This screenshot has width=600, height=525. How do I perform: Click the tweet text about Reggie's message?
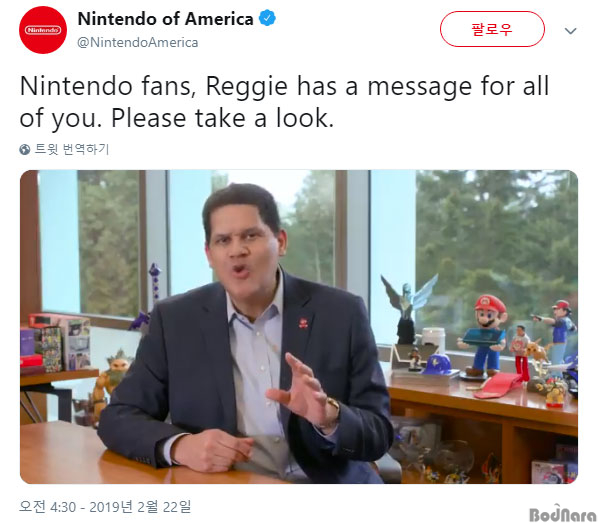coord(284,102)
